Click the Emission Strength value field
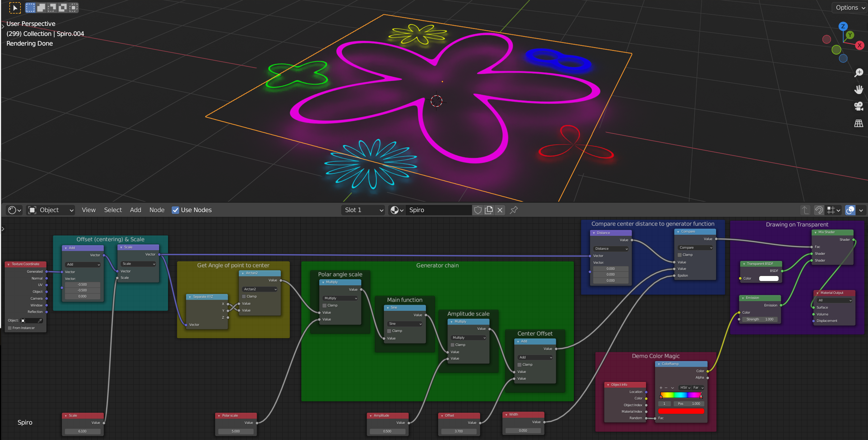This screenshot has width=868, height=440. [x=760, y=319]
